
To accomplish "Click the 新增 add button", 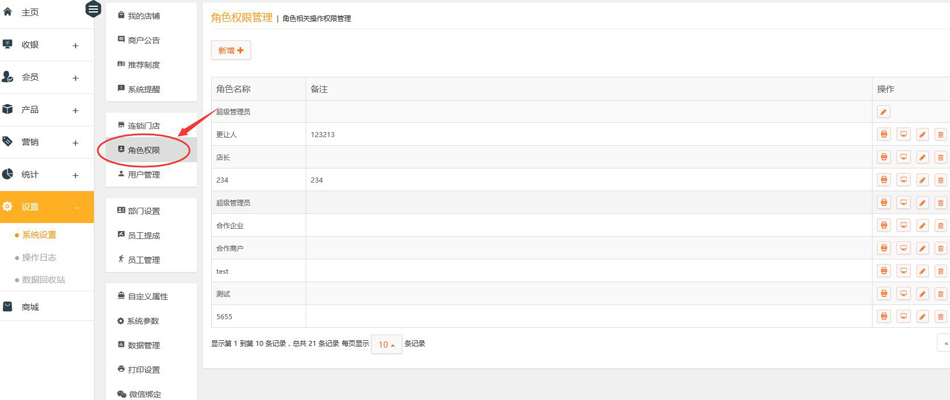I will coord(231,50).
